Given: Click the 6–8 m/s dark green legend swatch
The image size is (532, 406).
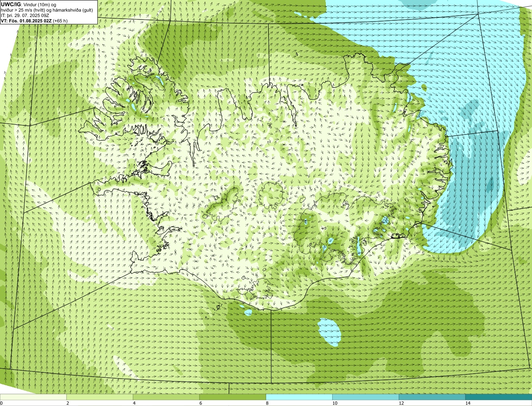Looking at the screenshot, I should [x=233, y=397].
